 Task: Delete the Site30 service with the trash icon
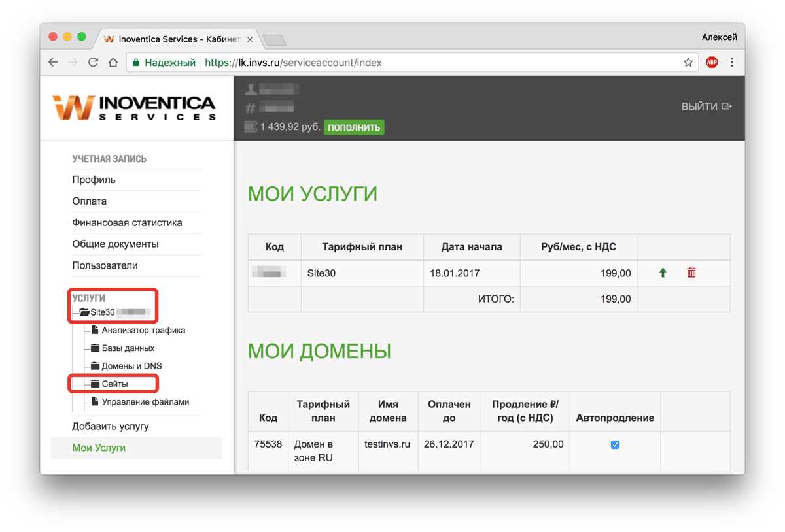coord(691,273)
